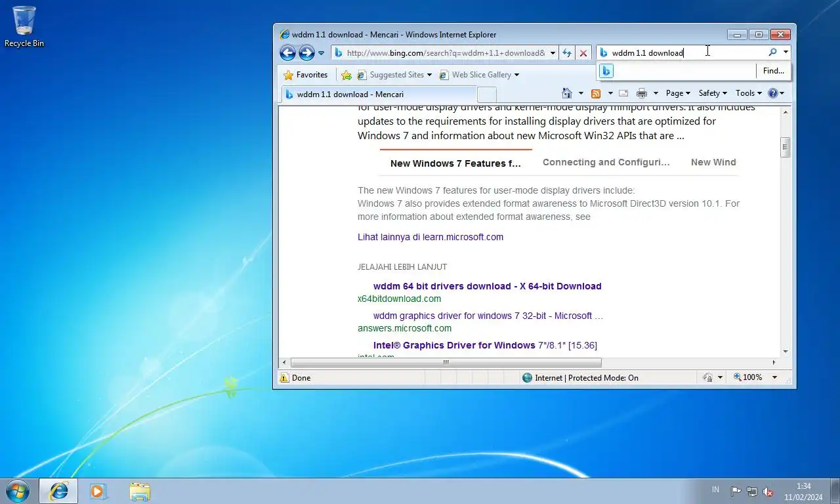Open Lihat lainnya di learn.microsoft.com link
The image size is (840, 504).
[430, 237]
